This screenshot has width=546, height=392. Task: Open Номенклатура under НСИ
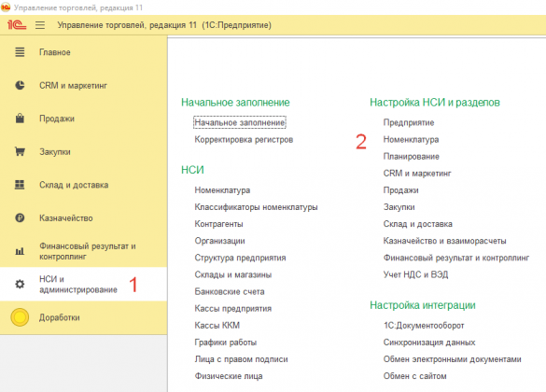pos(222,190)
